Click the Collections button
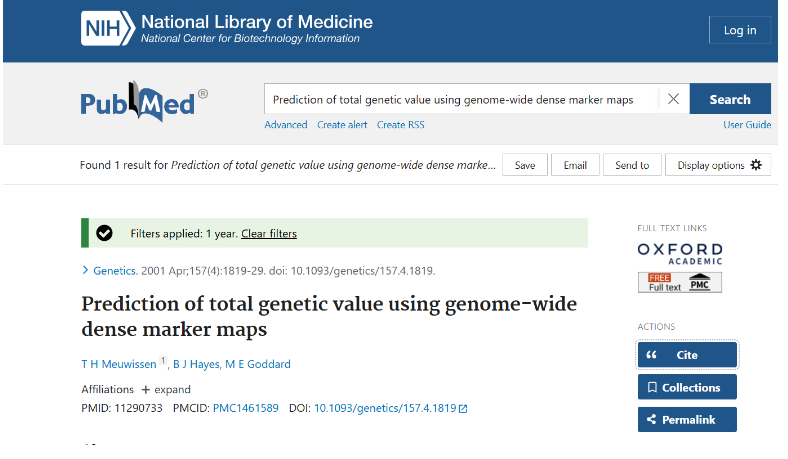 (x=687, y=387)
